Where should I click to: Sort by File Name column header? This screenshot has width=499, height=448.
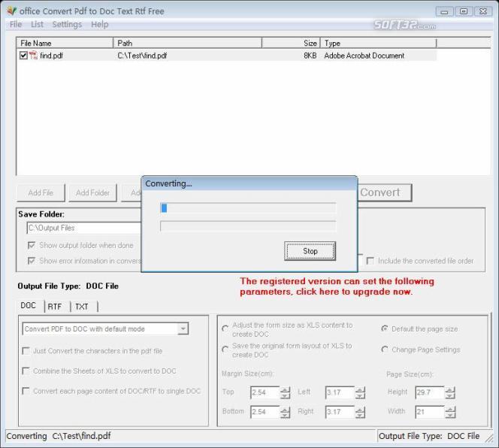click(x=65, y=43)
